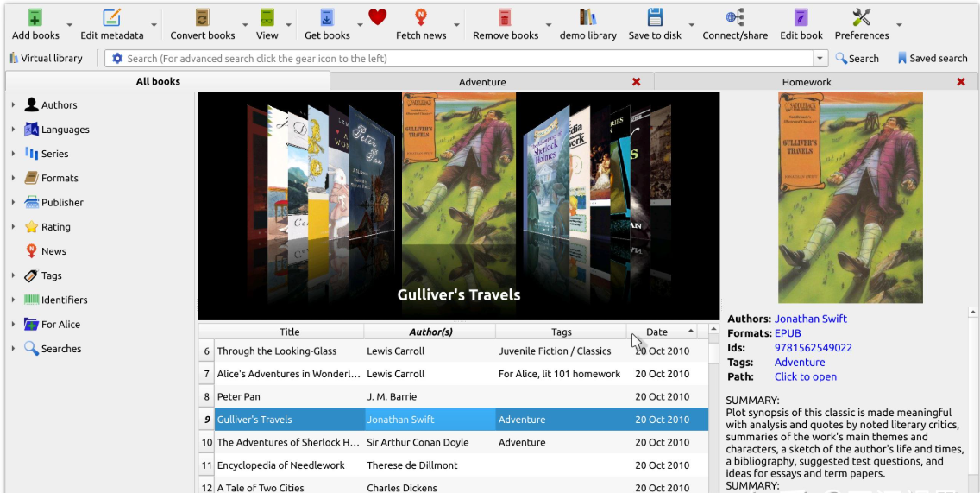Screen dimensions: 980x493
Task: Open calibre Preferences
Action: [x=861, y=24]
